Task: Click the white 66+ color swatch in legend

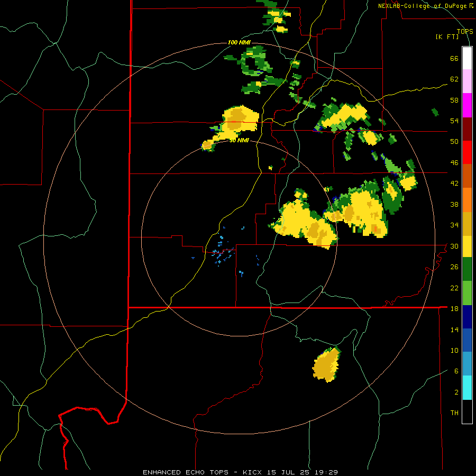Action: tap(467, 58)
